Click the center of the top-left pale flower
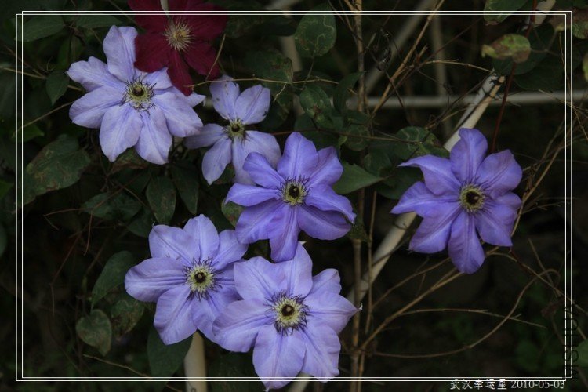 [x=139, y=92]
